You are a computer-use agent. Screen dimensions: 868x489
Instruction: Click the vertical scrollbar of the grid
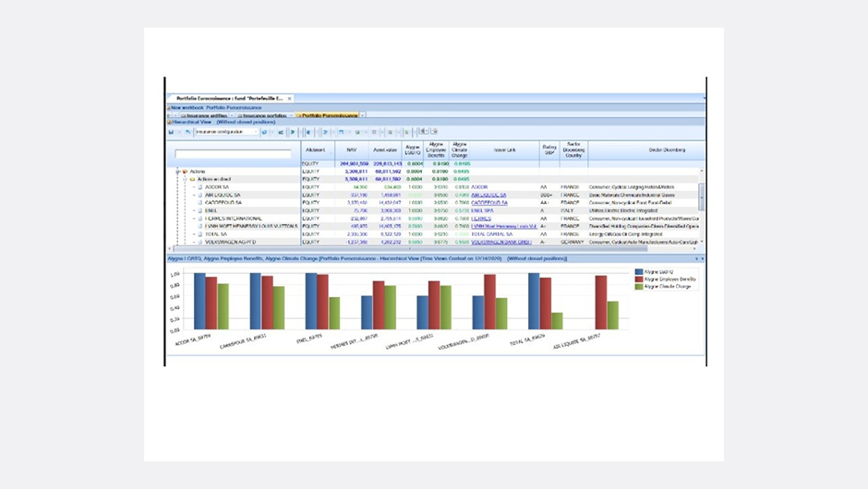pos(702,197)
